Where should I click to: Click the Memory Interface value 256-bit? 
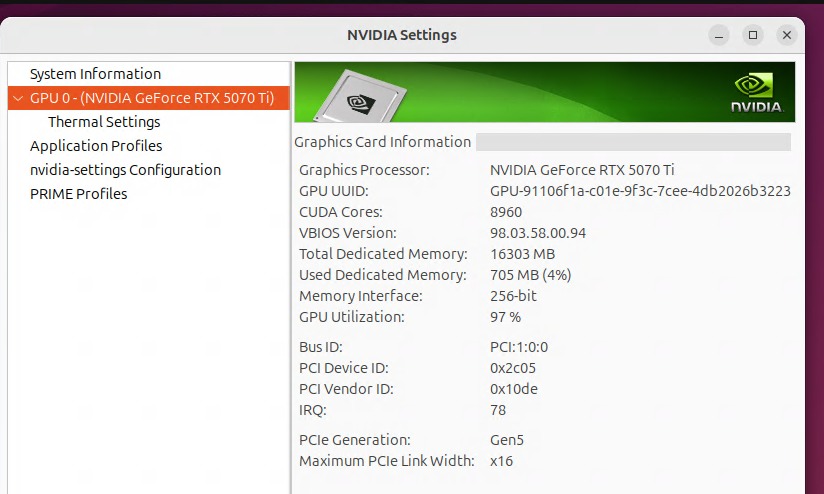(513, 296)
